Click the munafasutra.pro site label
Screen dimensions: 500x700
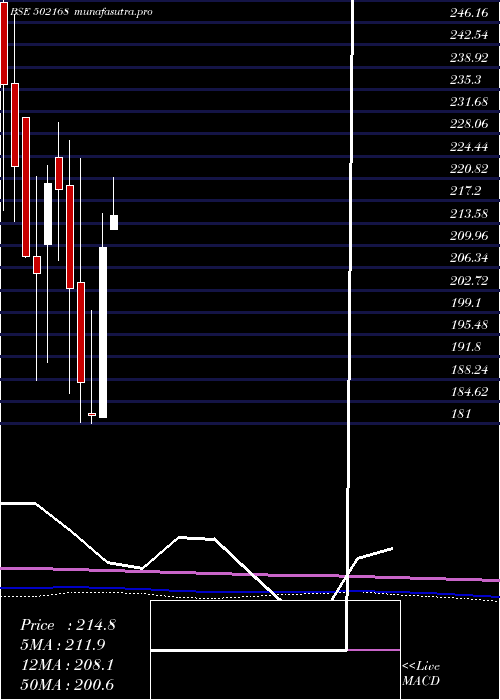113,12
